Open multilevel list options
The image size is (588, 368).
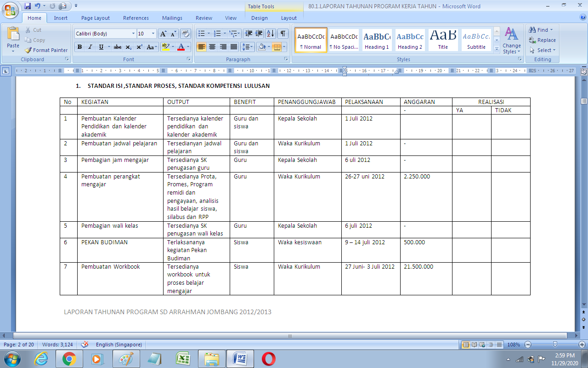tap(234, 34)
